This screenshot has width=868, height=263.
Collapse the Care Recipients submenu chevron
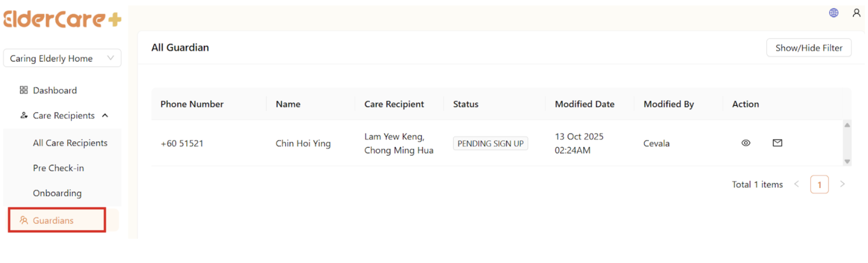pyautogui.click(x=105, y=116)
